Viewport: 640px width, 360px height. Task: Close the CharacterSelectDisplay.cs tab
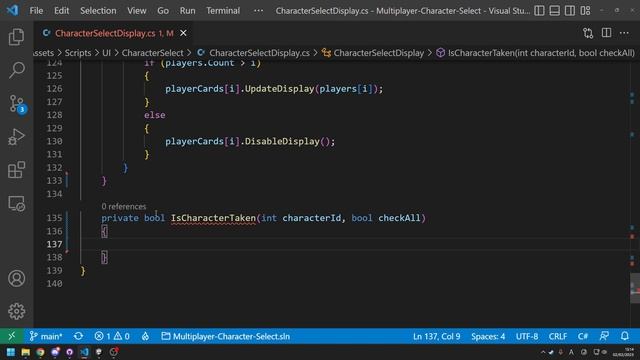(x=183, y=33)
